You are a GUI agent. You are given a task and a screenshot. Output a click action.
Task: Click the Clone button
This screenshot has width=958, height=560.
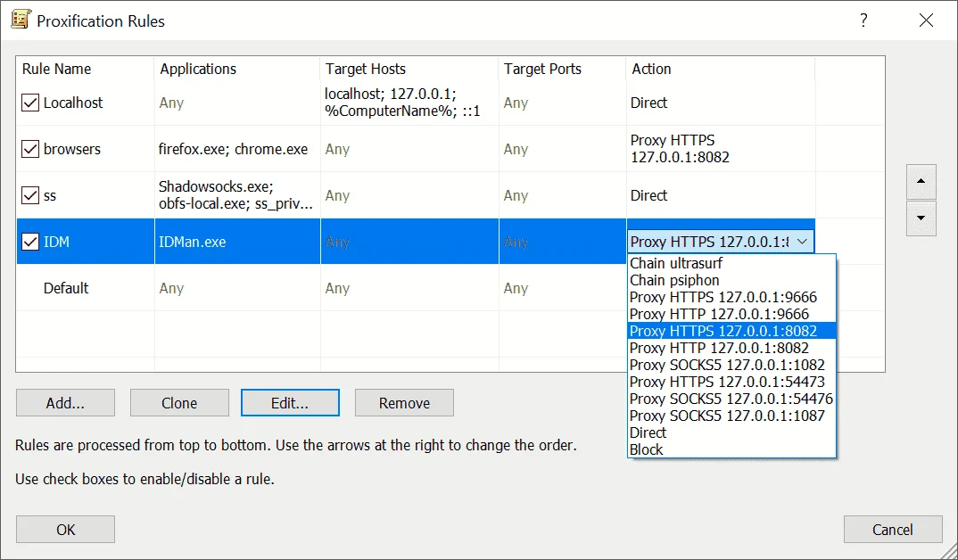pyautogui.click(x=179, y=403)
